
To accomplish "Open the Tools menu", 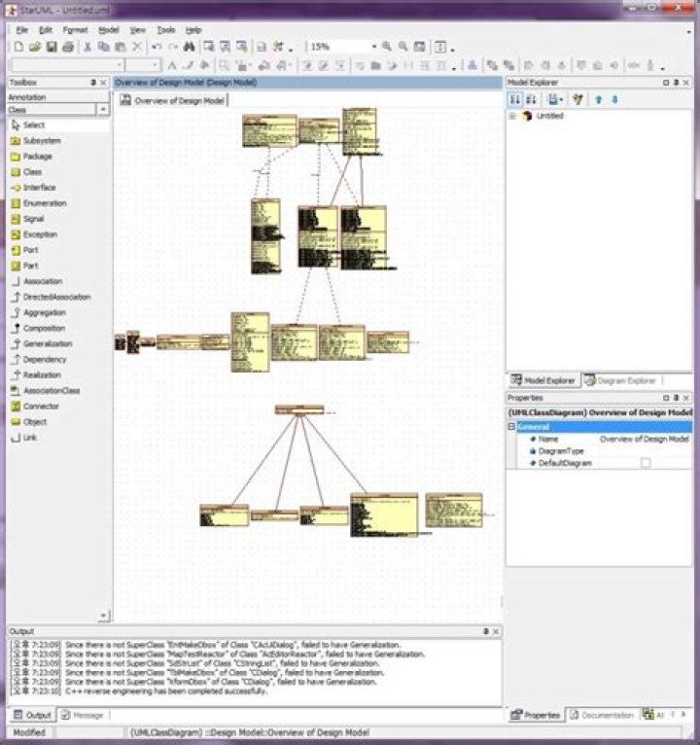I will (165, 30).
